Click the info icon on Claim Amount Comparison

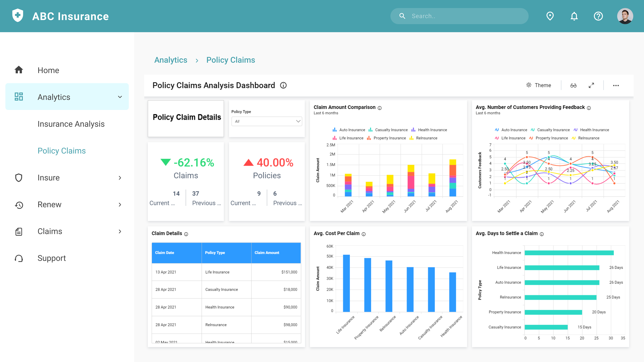click(380, 108)
